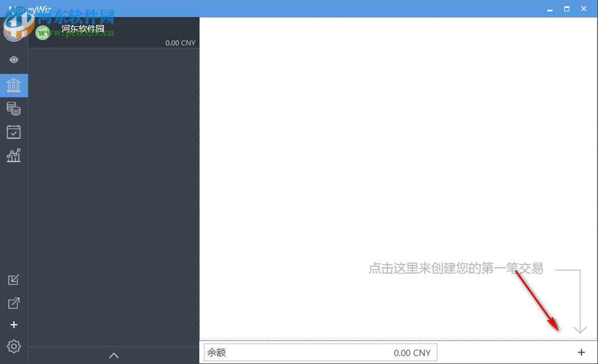This screenshot has height=364, width=598.
Task: Click the plus icon in the left sidebar
Action: click(x=14, y=325)
